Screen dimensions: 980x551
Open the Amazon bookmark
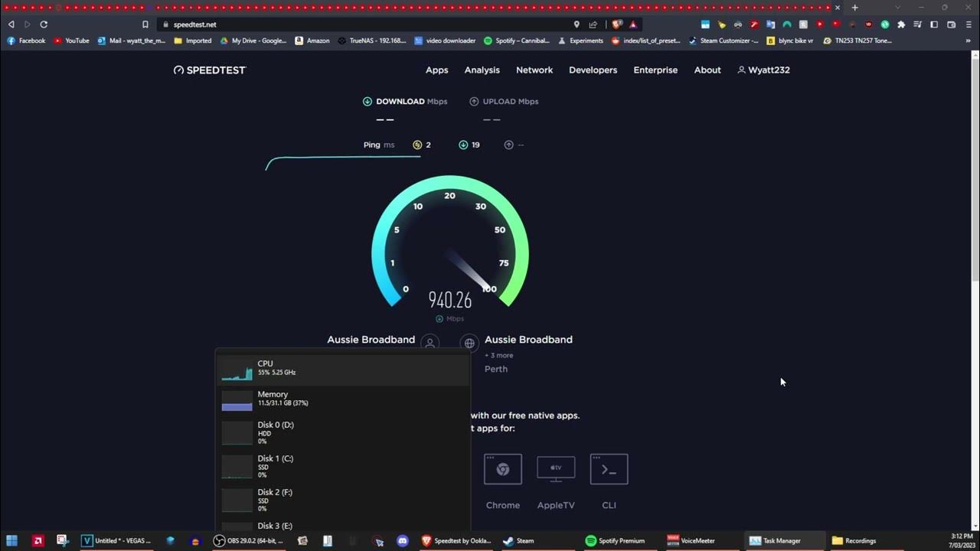coord(312,41)
